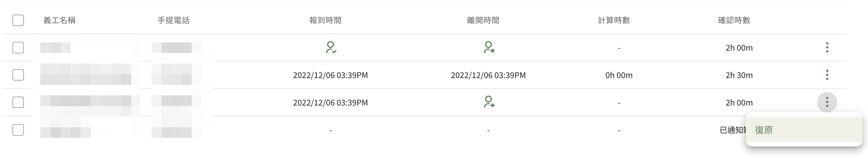
Task: Click check-in icon in first row
Action: click(331, 47)
